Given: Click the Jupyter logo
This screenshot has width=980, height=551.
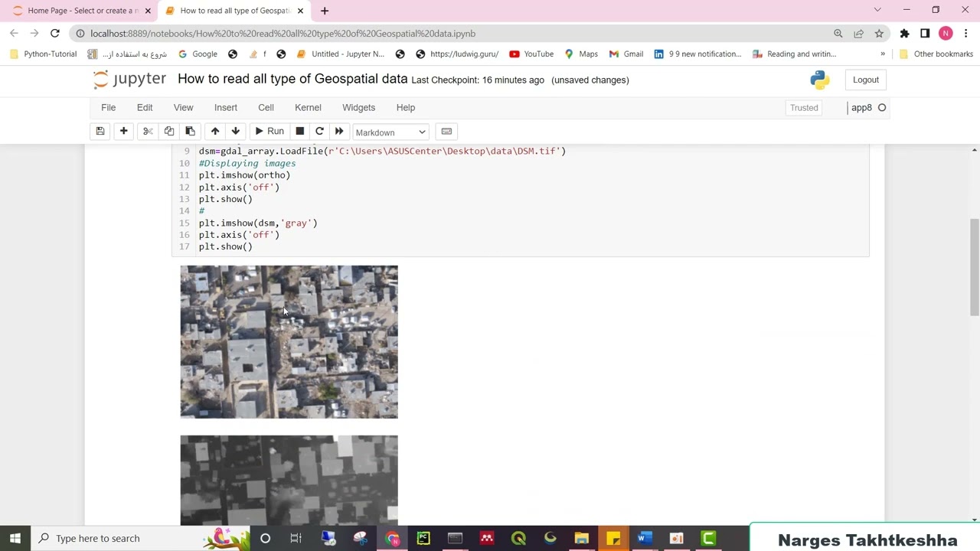Looking at the screenshot, I should click(129, 80).
